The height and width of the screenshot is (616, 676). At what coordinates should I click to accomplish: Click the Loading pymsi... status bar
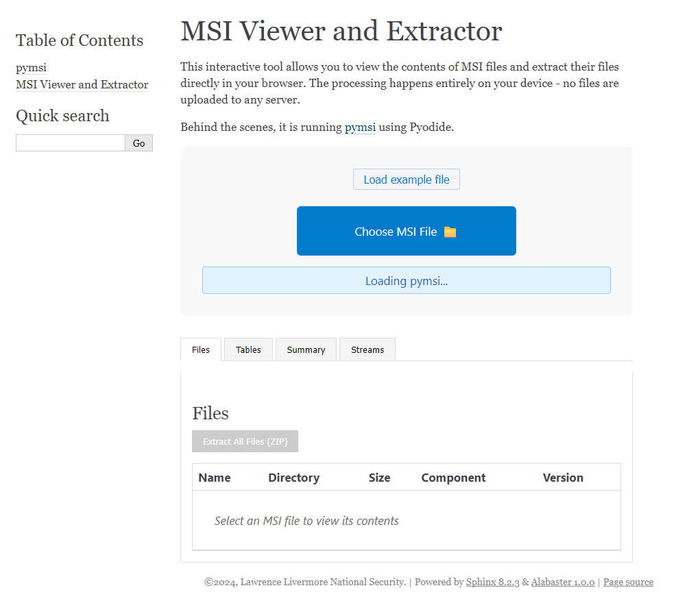[406, 280]
